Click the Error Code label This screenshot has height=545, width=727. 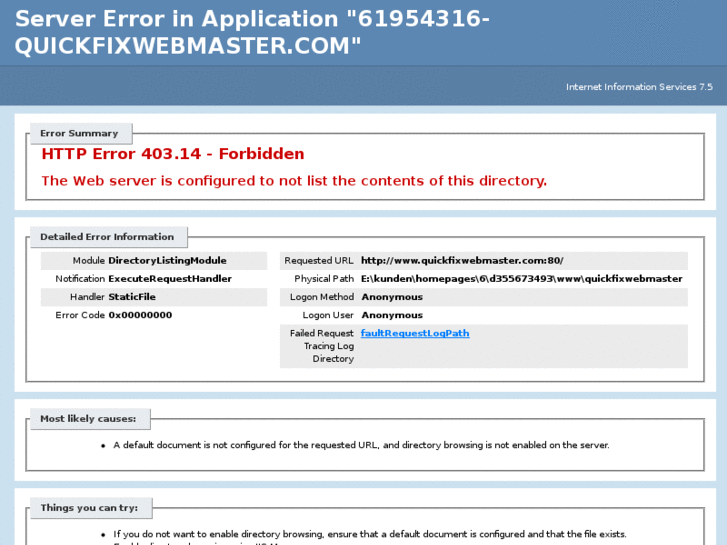pyautogui.click(x=80, y=315)
